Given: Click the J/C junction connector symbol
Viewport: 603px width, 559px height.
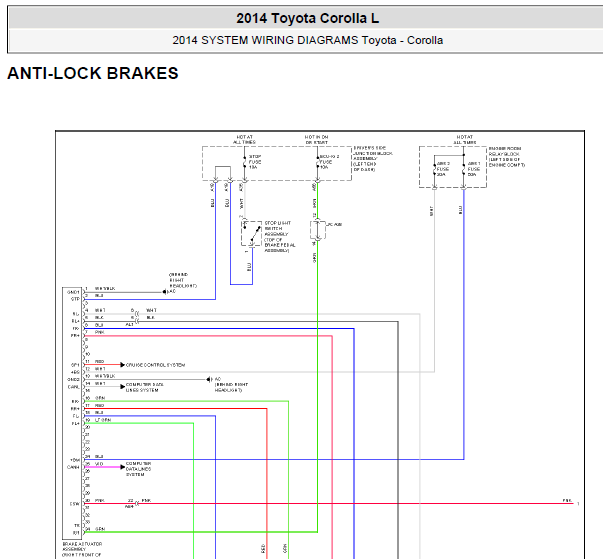Looking at the screenshot, I should point(317,230).
